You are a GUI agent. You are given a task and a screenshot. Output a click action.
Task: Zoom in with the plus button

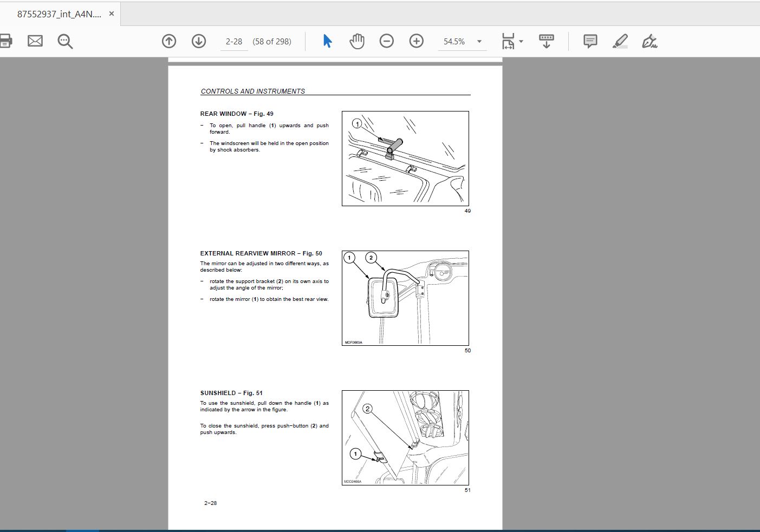(x=416, y=41)
